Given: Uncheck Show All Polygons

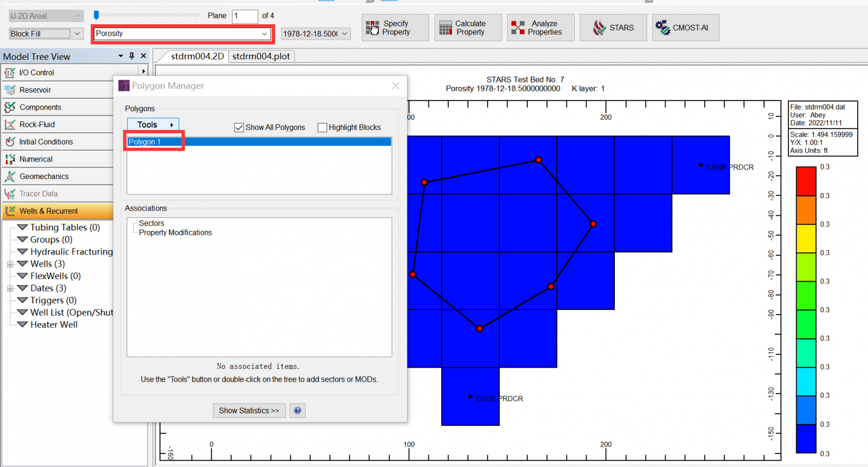Looking at the screenshot, I should click(x=238, y=127).
